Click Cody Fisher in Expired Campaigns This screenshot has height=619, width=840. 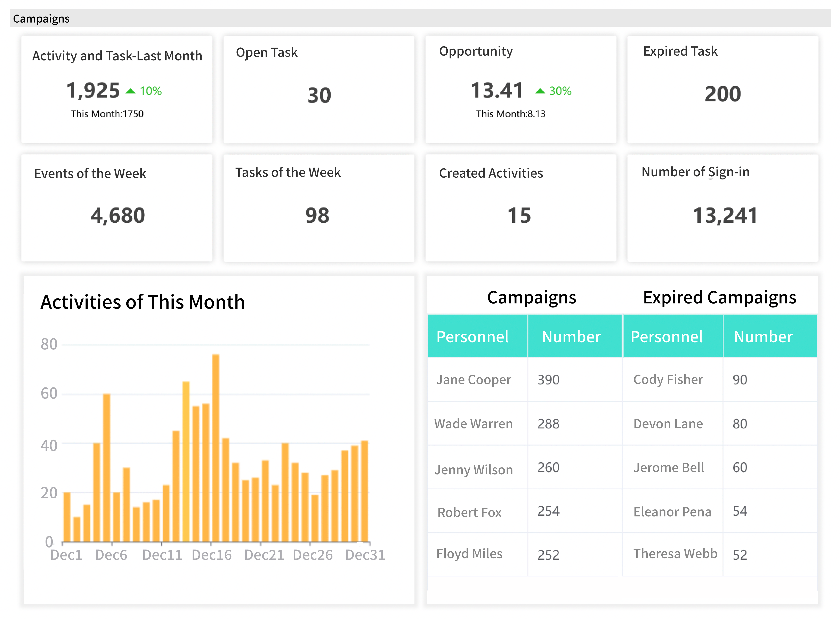point(668,380)
